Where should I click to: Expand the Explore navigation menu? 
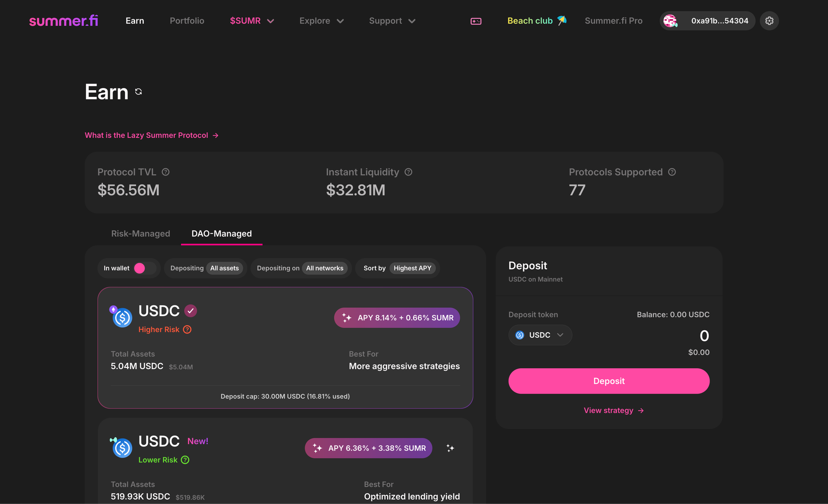[321, 21]
